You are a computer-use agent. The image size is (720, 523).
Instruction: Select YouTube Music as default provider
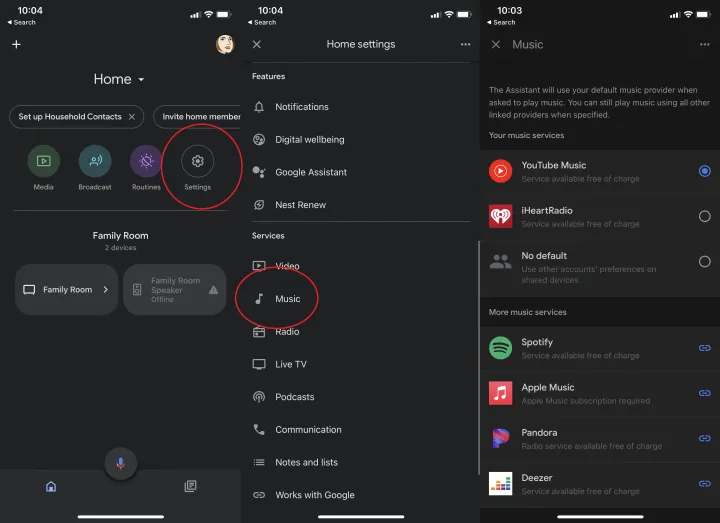704,171
